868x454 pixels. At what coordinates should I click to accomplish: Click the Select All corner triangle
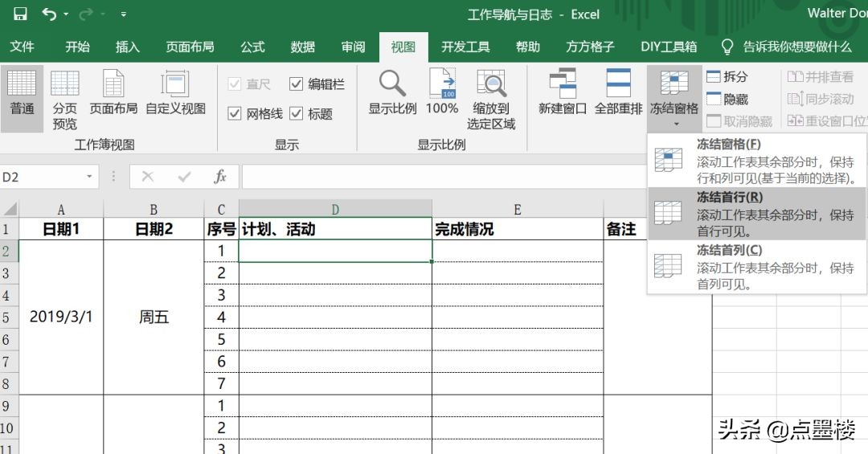tap(10, 209)
